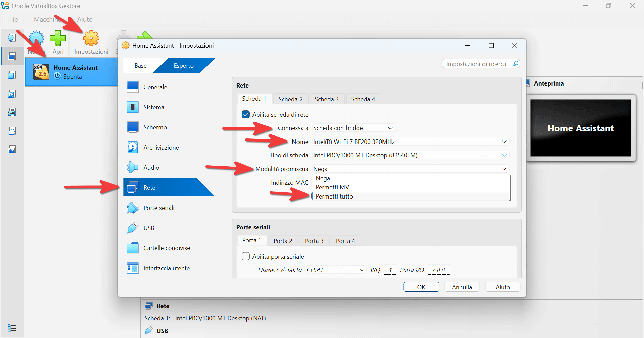
Task: Uncheck Abilita scheda di rete
Action: pos(246,114)
